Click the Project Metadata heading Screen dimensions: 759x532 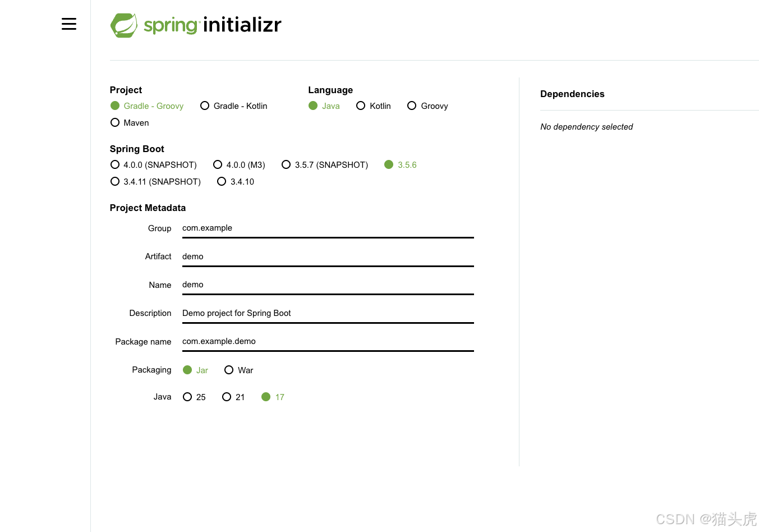click(x=148, y=208)
